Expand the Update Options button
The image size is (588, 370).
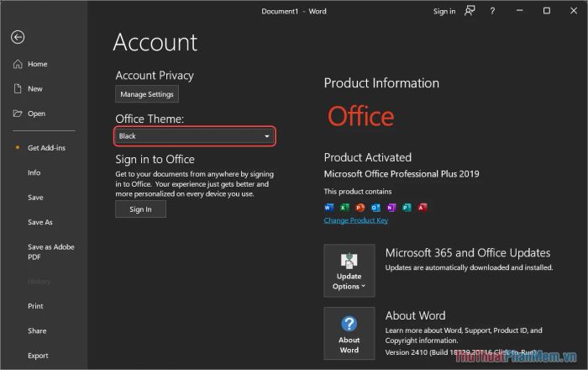point(349,271)
